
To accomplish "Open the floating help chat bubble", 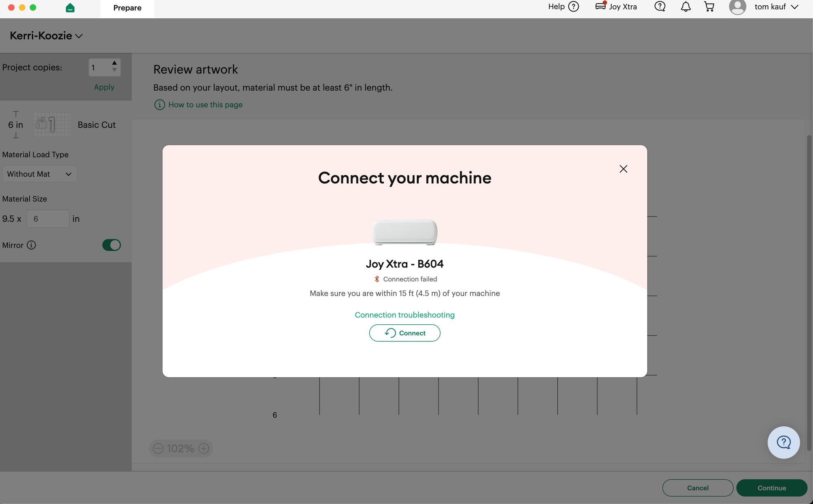I will [783, 442].
